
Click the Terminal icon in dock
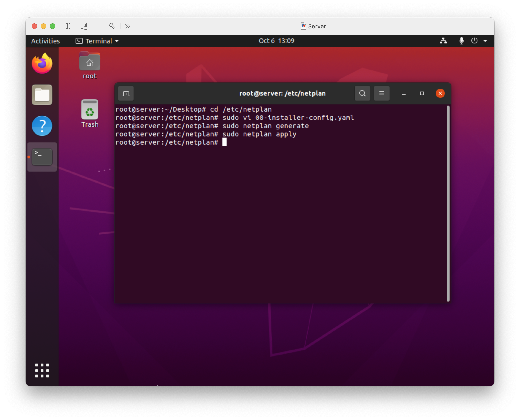click(x=42, y=157)
